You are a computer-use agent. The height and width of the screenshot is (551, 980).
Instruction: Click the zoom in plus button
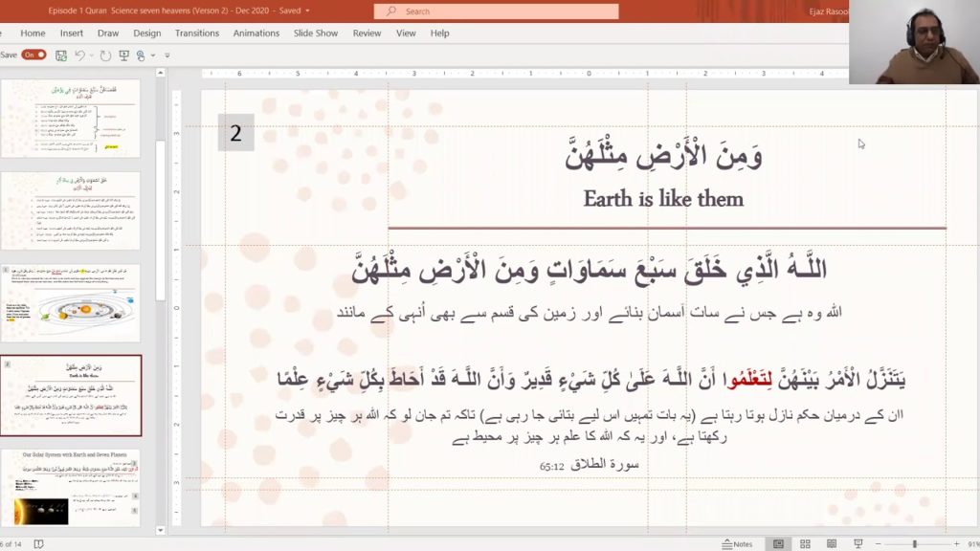click(x=954, y=544)
